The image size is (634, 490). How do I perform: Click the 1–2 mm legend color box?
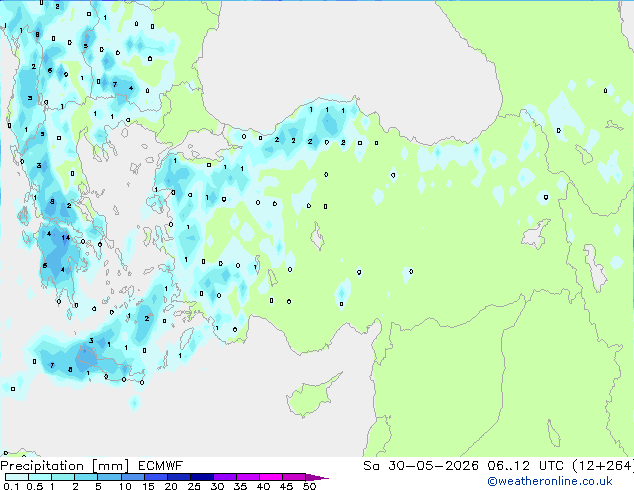(x=63, y=477)
